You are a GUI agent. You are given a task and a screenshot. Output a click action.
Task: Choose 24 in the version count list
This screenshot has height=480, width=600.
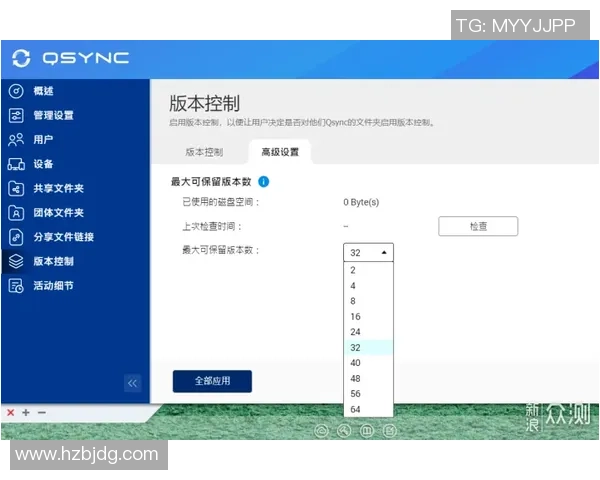368,332
